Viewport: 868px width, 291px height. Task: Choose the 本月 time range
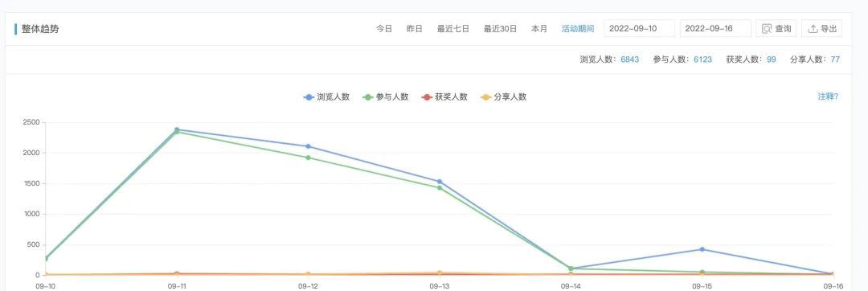point(539,29)
